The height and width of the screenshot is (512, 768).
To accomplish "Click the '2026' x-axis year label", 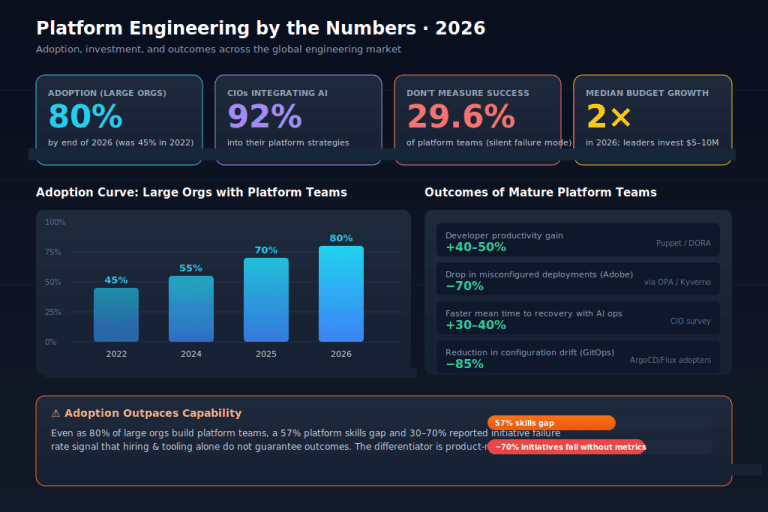I will pyautogui.click(x=341, y=354).
